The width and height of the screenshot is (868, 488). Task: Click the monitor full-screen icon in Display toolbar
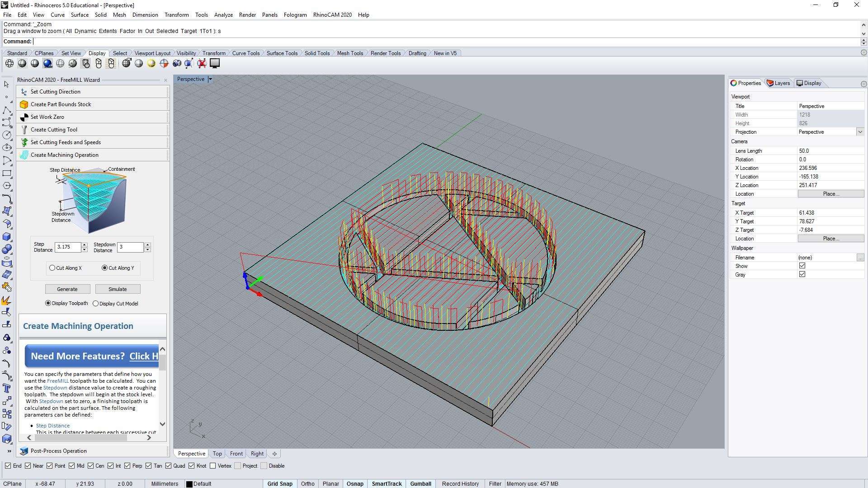(215, 63)
